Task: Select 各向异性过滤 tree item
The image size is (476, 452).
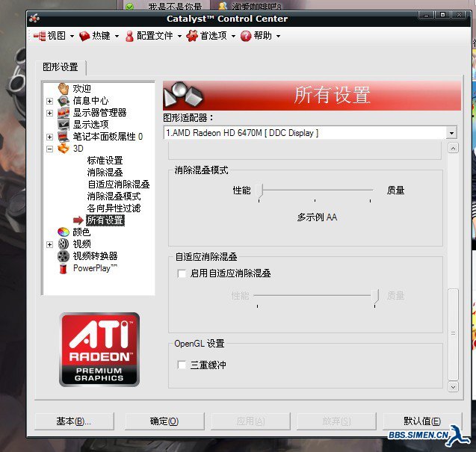Action: (x=114, y=208)
